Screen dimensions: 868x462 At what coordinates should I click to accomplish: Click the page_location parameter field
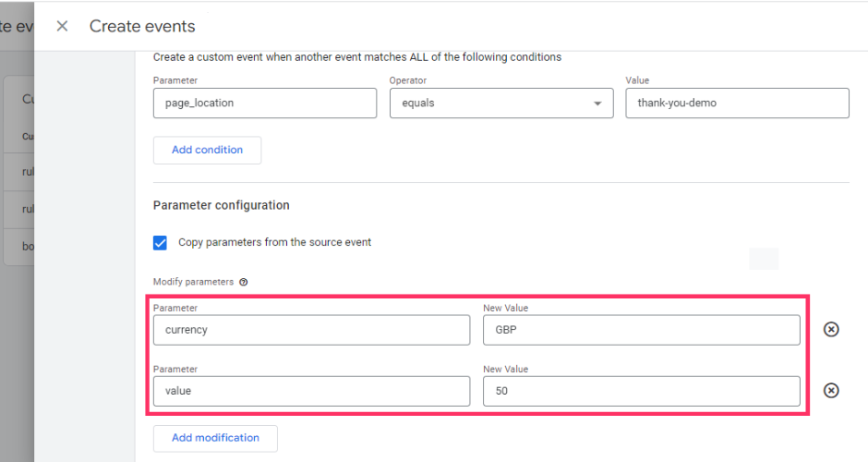coord(265,103)
